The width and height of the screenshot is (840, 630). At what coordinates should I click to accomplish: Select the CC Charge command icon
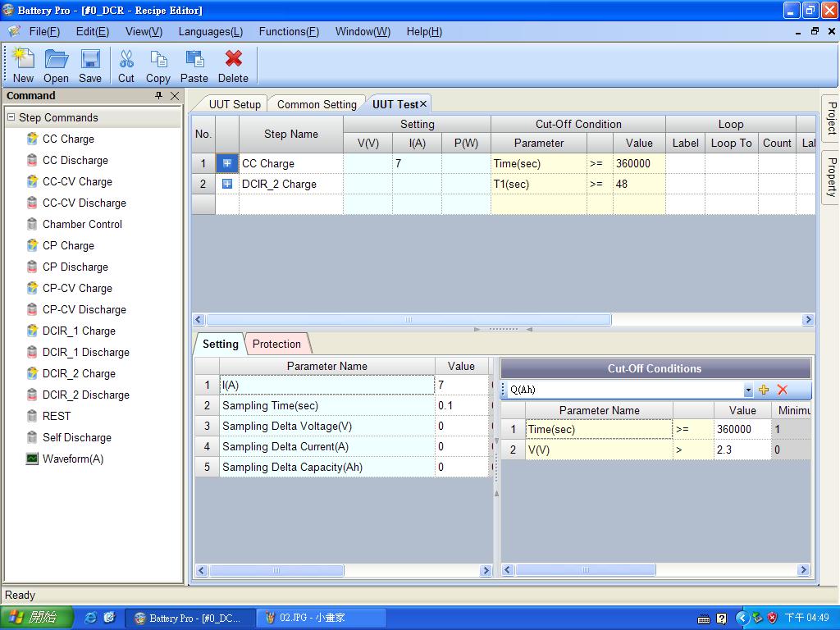32,139
